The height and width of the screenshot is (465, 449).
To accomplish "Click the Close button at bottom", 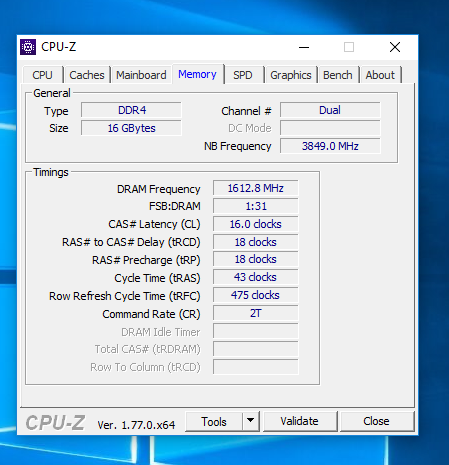I will click(x=376, y=421).
